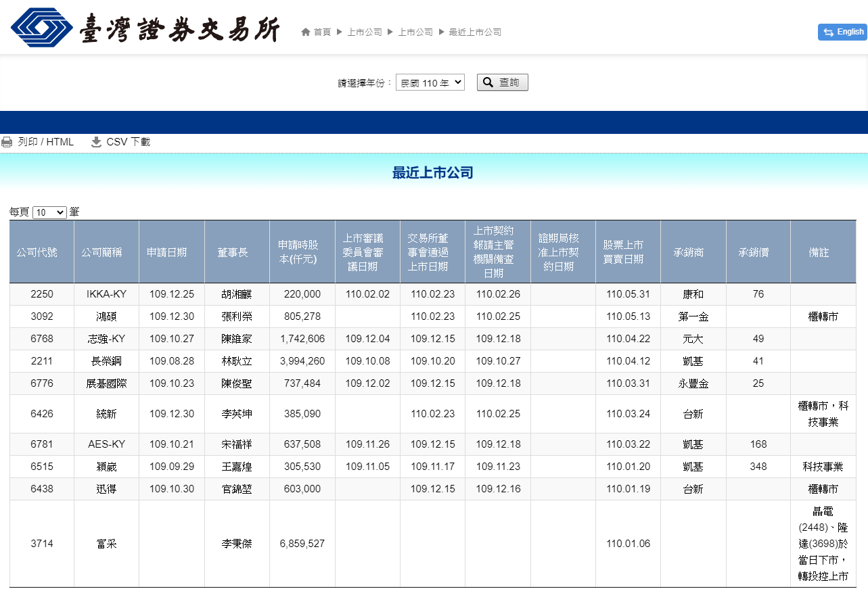The height and width of the screenshot is (589, 868).
Task: Click underwriter 第一金
Action: click(x=693, y=316)
